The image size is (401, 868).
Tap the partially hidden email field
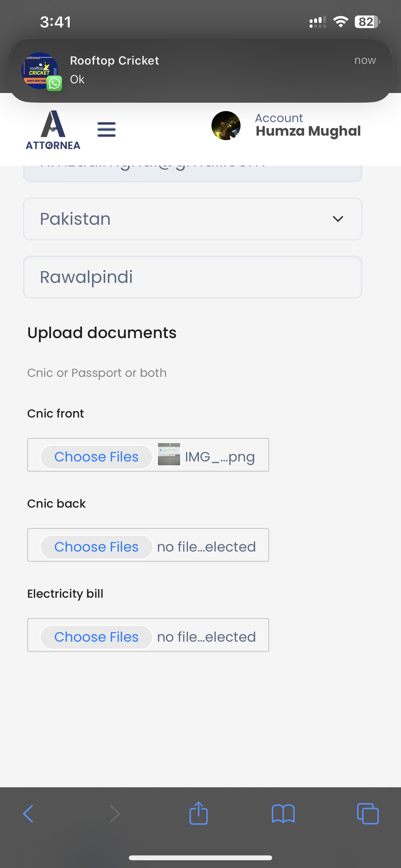(x=193, y=173)
